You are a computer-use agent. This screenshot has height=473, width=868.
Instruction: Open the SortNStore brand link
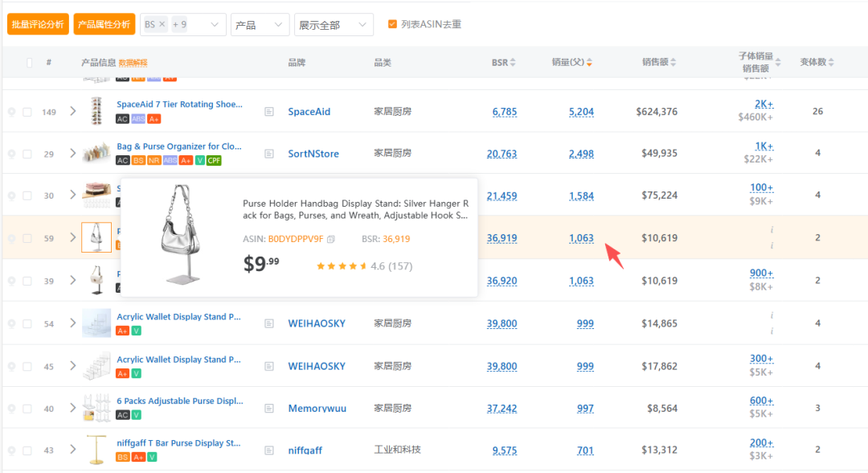coord(313,154)
